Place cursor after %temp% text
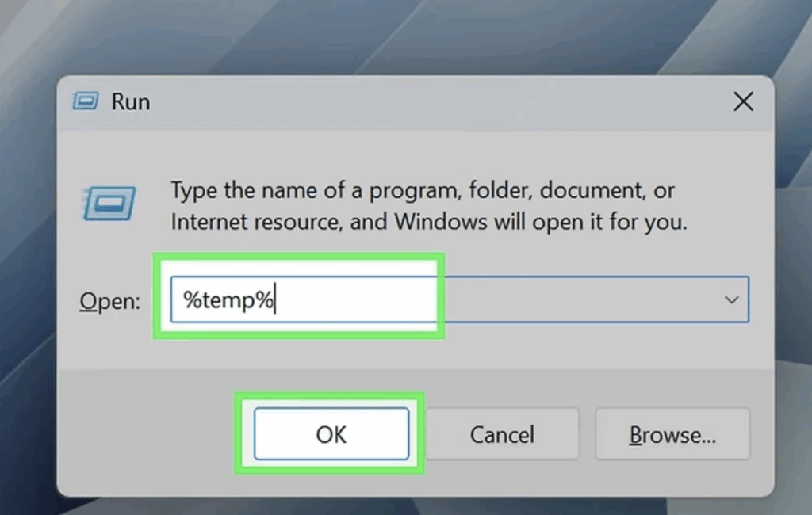Screen dimensions: 812x515 [x=277, y=299]
